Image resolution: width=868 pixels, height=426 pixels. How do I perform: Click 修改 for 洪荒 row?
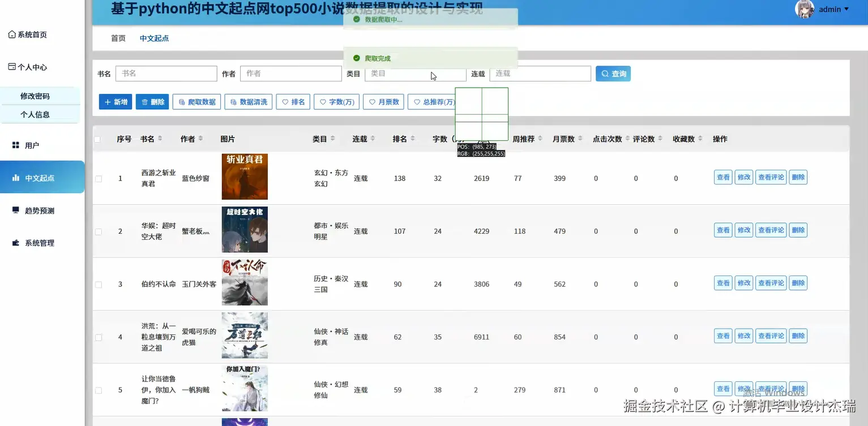pos(744,336)
